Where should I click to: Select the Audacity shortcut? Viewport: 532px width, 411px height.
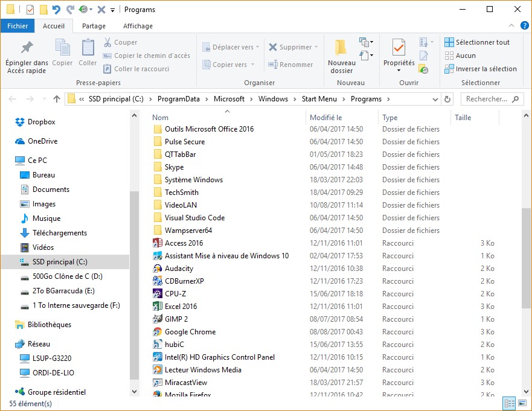point(179,269)
